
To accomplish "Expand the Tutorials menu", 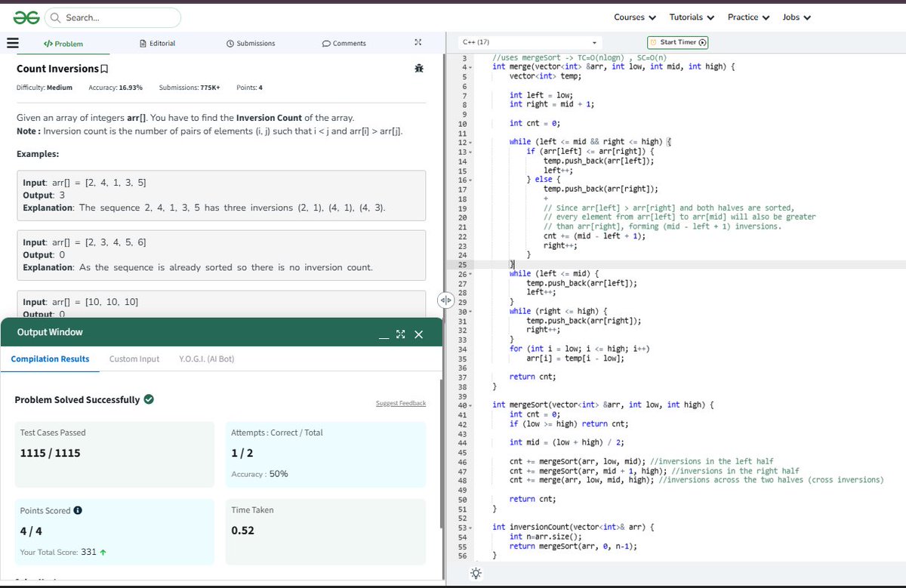I will tap(692, 17).
